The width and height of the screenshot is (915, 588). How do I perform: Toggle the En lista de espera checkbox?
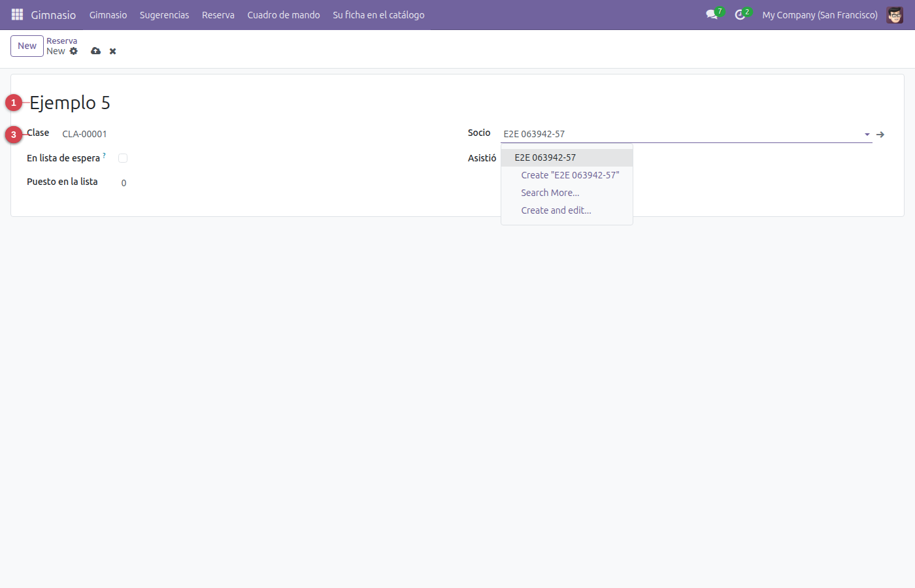123,158
